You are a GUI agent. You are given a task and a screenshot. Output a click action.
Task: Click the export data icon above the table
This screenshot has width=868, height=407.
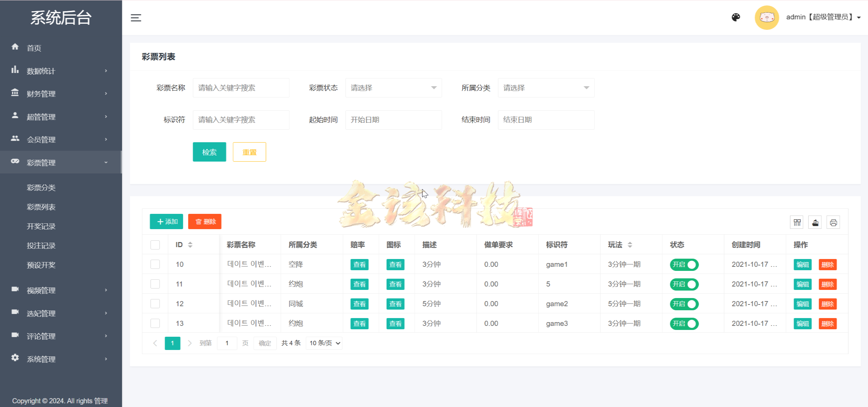[815, 222]
